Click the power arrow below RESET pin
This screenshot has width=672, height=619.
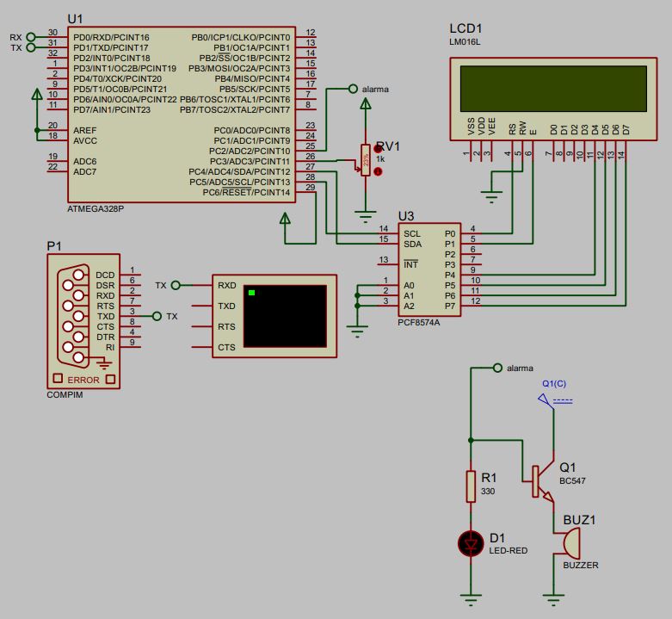point(285,218)
